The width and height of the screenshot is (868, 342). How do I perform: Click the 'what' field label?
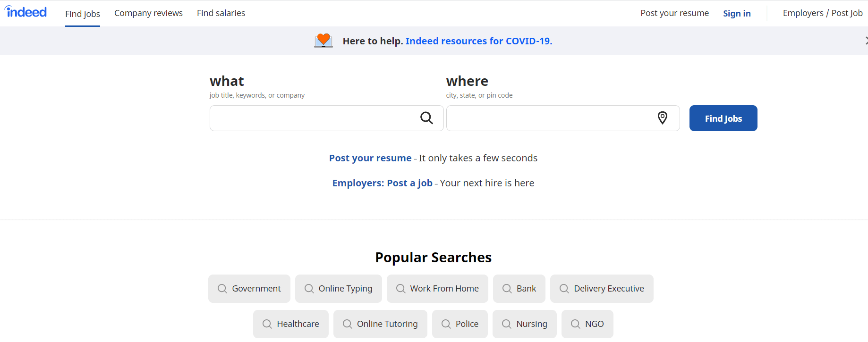pyautogui.click(x=227, y=81)
